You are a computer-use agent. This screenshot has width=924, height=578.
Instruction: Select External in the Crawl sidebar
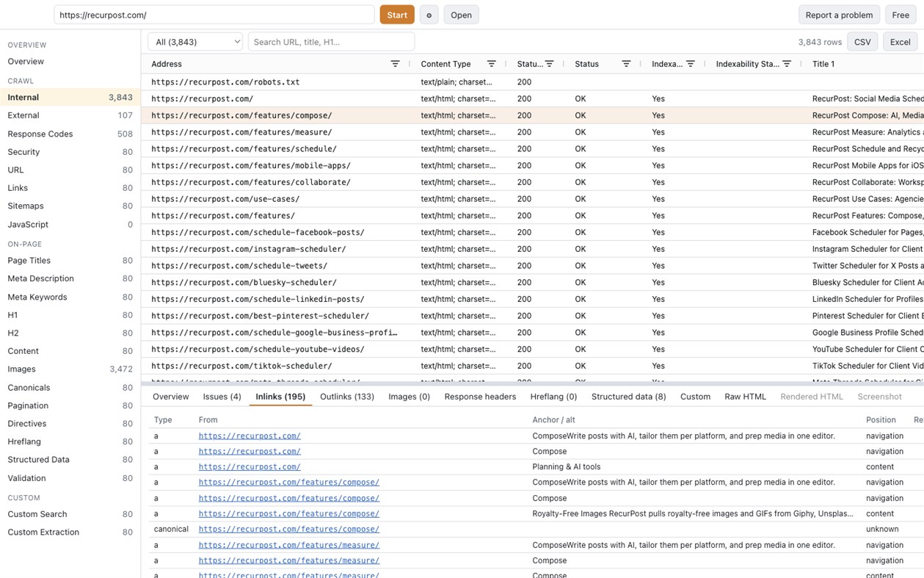click(70, 115)
